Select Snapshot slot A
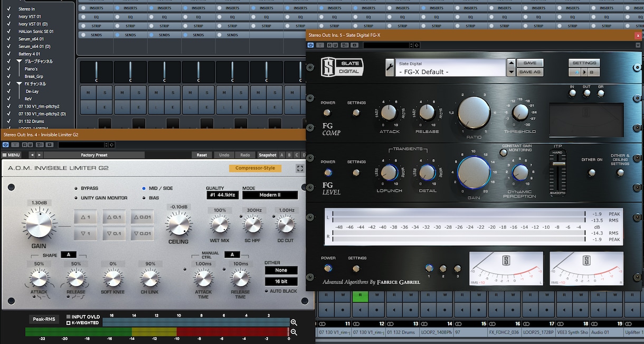 pyautogui.click(x=282, y=155)
